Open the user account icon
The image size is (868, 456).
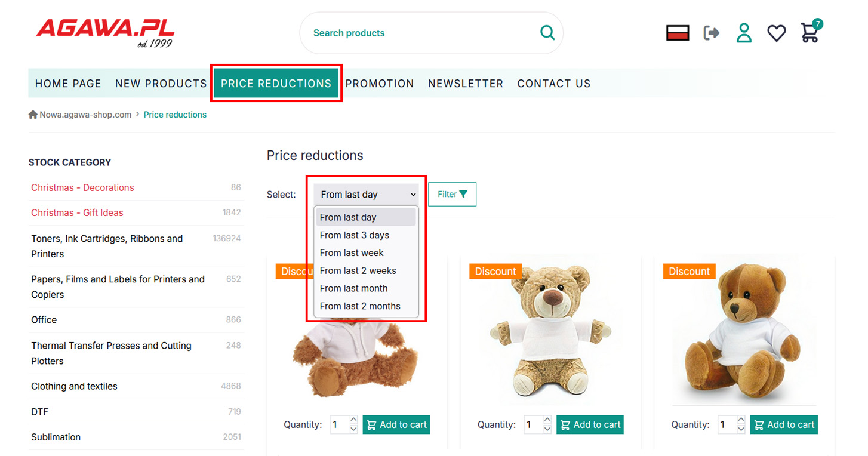744,33
